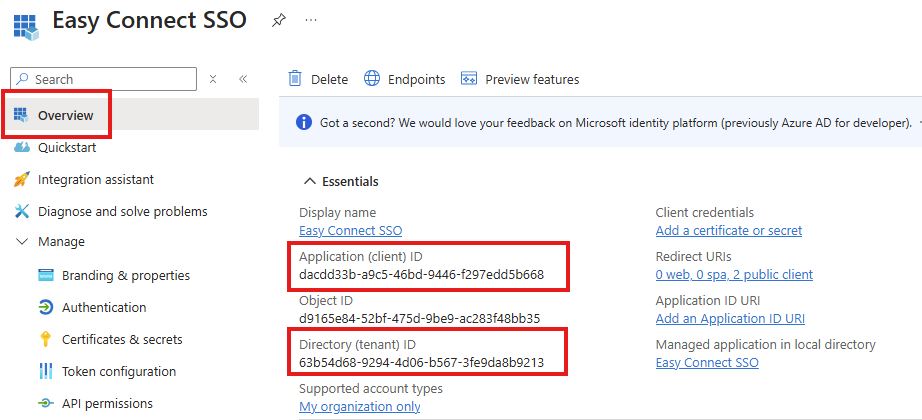The image size is (922, 420).
Task: Click the Supported account types label
Action: click(x=371, y=389)
